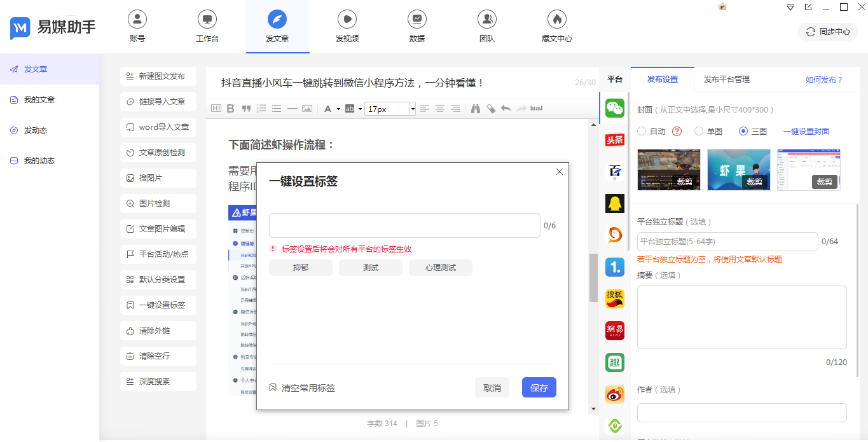Viewport: 868px width, 442px height.
Task: Click 新建图文发布 in the tools list
Action: [158, 76]
